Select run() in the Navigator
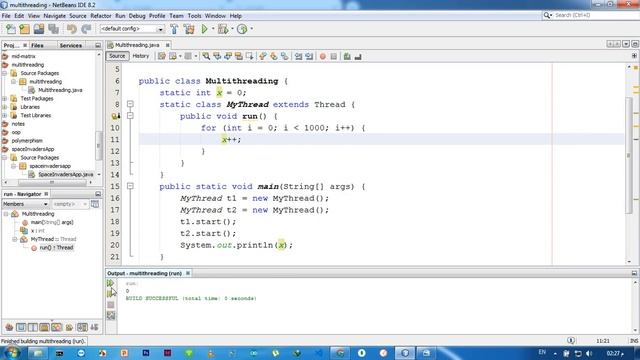This screenshot has height=360, width=640. coord(56,248)
